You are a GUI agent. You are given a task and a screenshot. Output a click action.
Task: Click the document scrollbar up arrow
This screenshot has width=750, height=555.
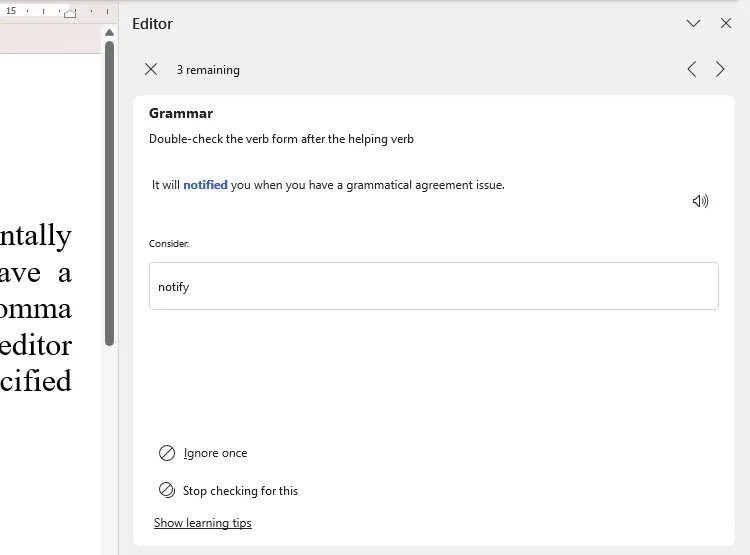[x=110, y=33]
